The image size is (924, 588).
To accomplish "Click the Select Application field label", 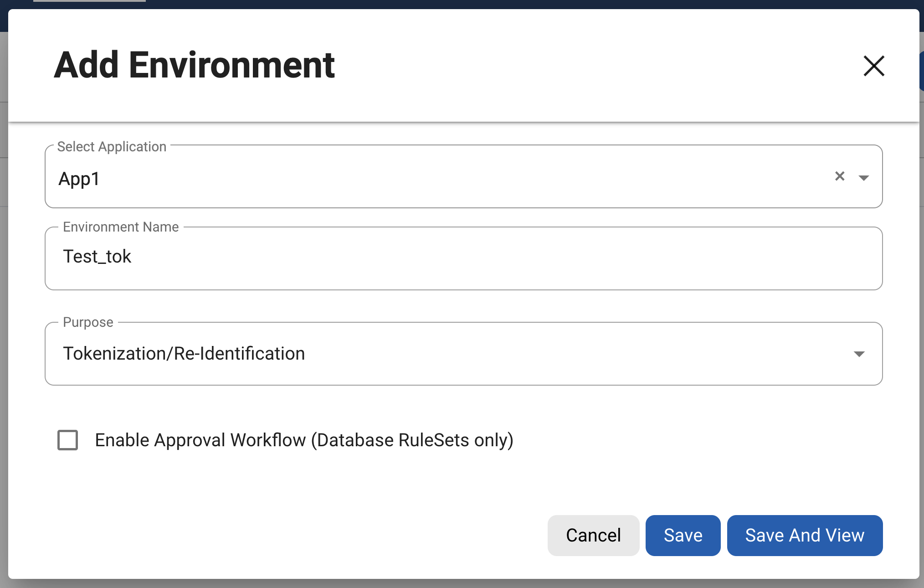I will [112, 147].
